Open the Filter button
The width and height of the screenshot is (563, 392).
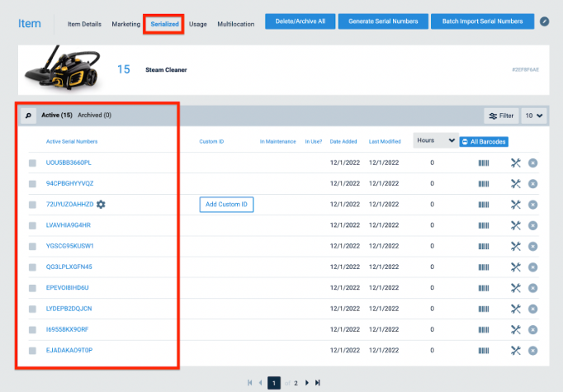tap(501, 116)
